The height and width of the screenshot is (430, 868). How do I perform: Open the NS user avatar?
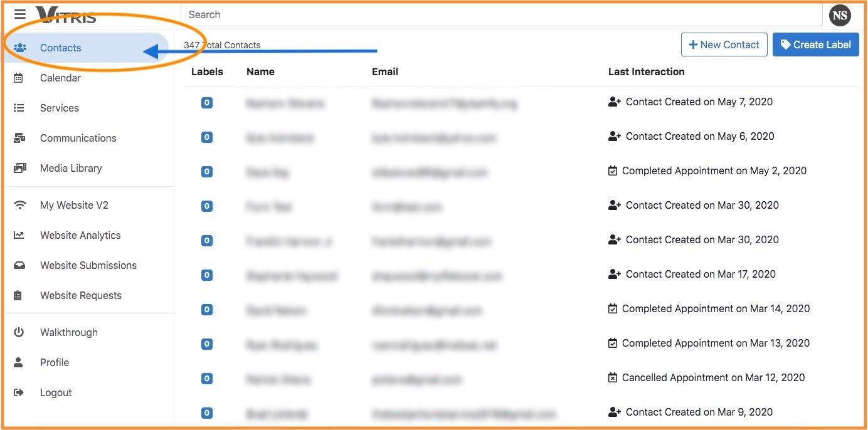pyautogui.click(x=840, y=15)
